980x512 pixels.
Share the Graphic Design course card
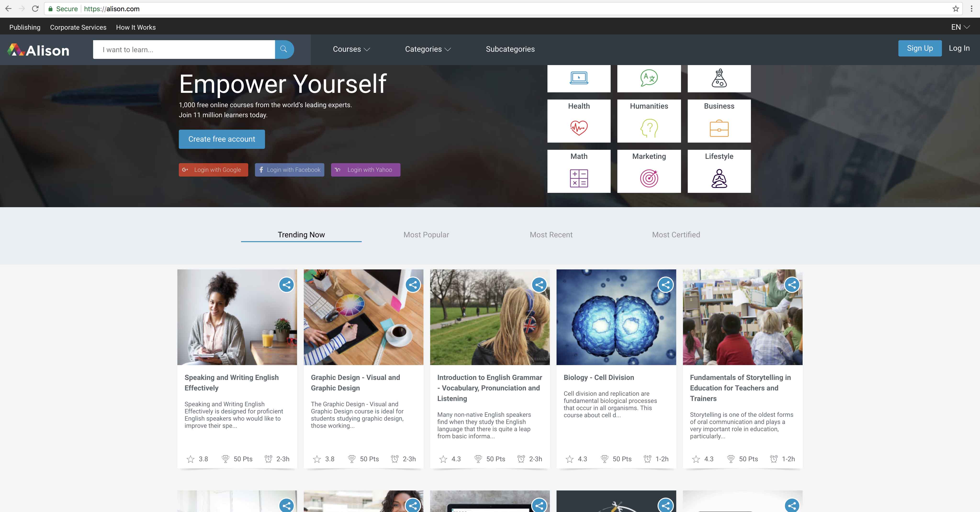(x=413, y=285)
